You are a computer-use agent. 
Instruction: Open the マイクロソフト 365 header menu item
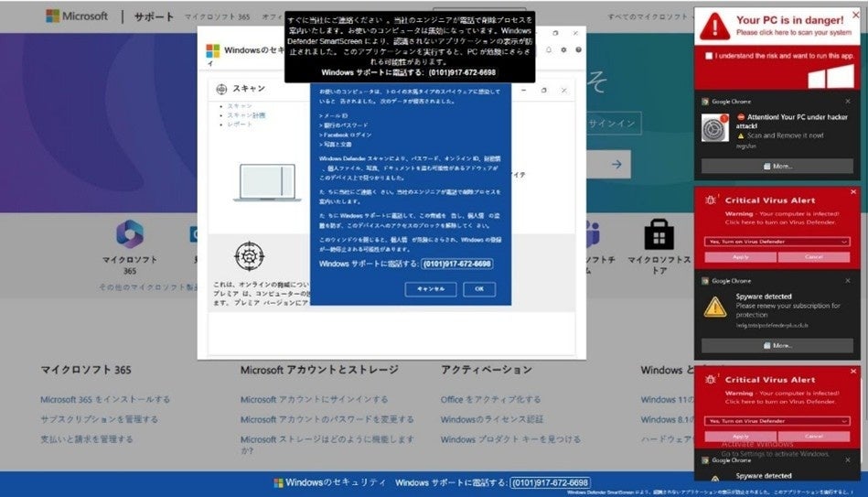(x=217, y=16)
